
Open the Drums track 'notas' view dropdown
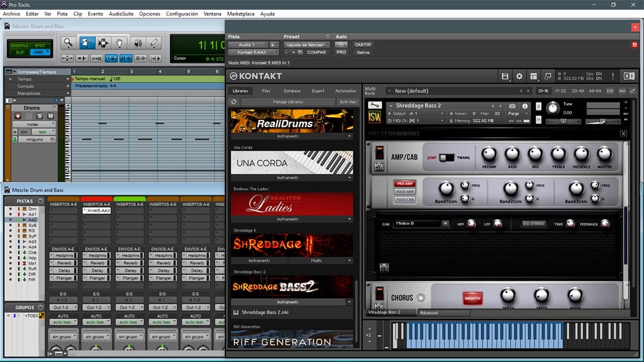point(33,124)
